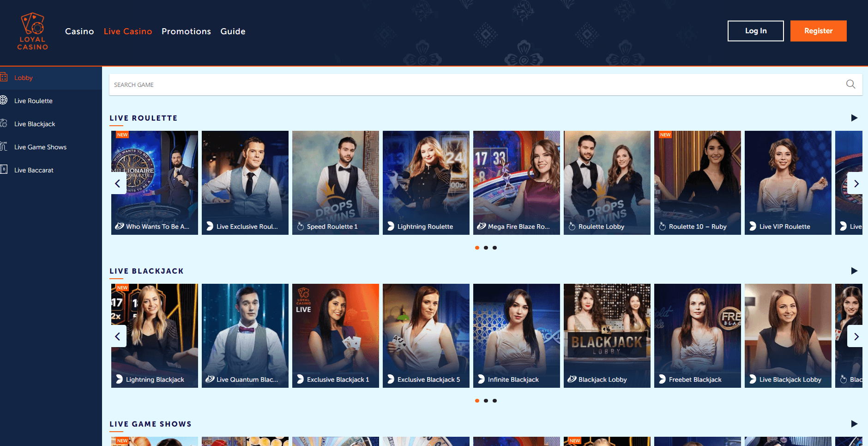Open the Lobby sidebar item
868x446 pixels.
(x=24, y=78)
